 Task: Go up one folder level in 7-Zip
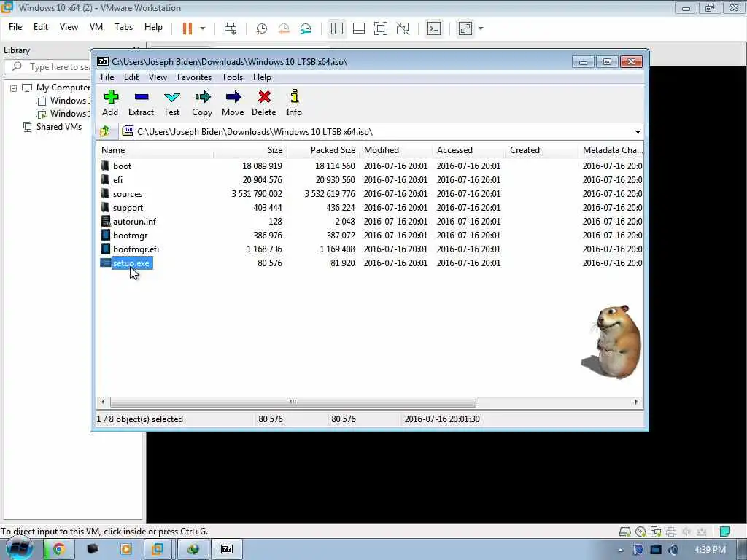[x=105, y=131]
